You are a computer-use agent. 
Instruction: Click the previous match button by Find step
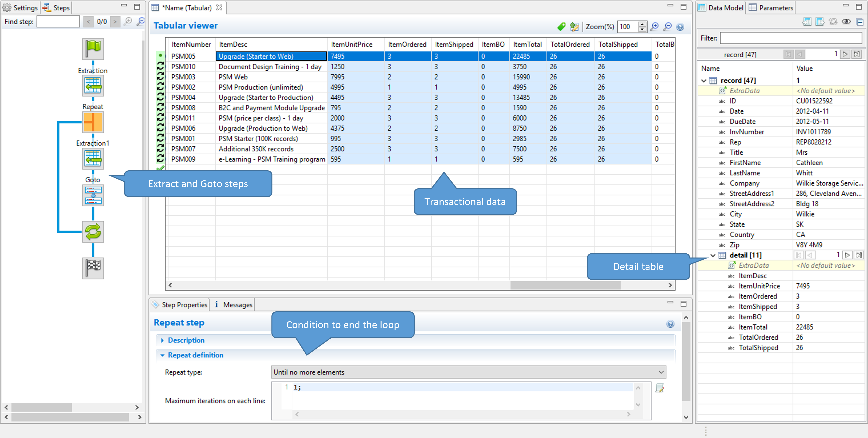(88, 21)
